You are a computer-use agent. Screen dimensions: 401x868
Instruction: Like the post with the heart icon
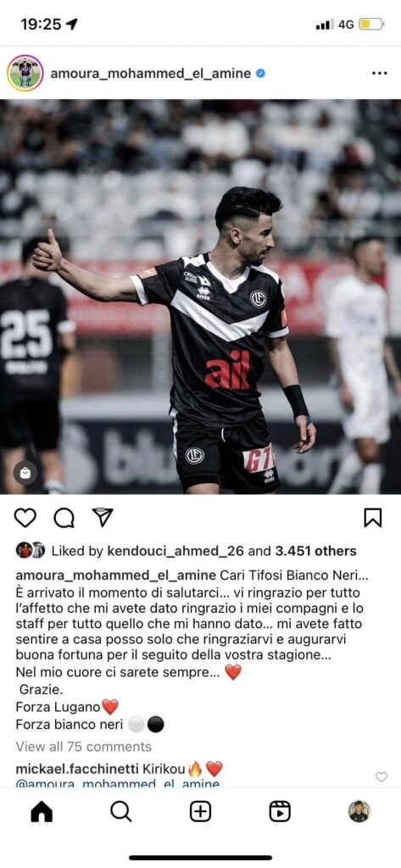click(x=25, y=518)
